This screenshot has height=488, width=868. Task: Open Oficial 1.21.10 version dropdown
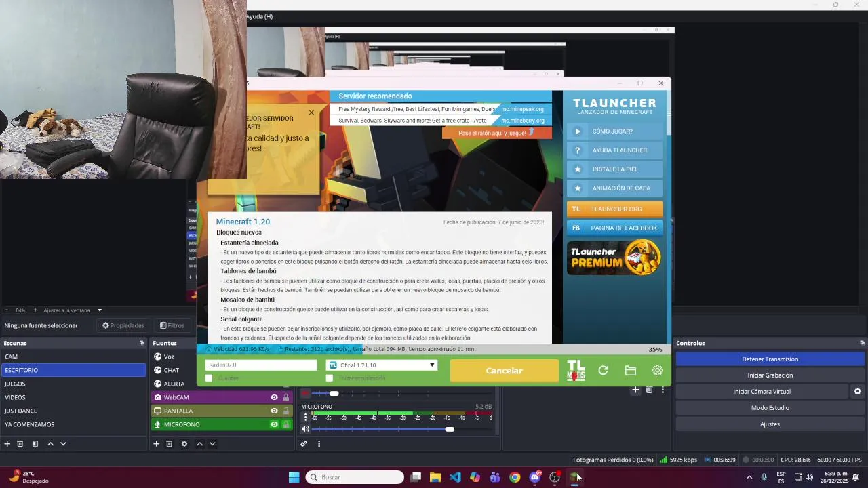[382, 365]
